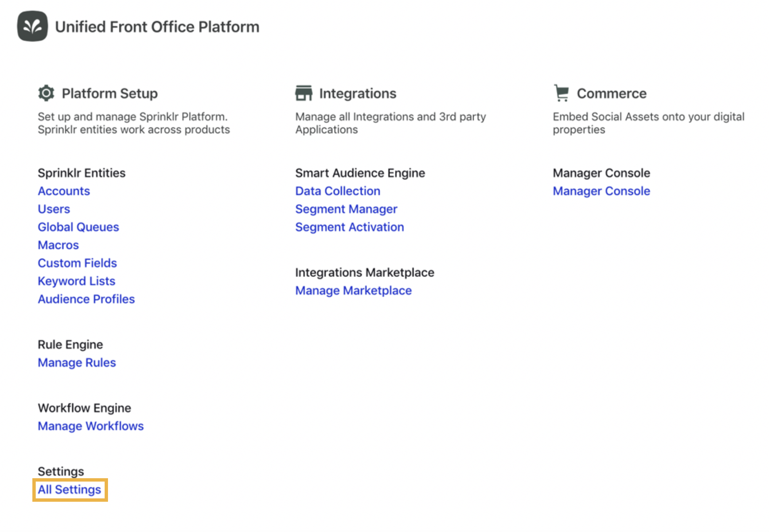The height and width of the screenshot is (532, 769).
Task: Click the Commerce shopping cart icon
Action: [561, 93]
